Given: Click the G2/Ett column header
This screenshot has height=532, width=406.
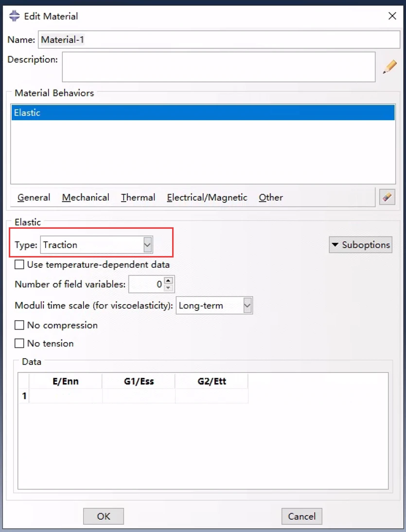Looking at the screenshot, I should [x=212, y=381].
